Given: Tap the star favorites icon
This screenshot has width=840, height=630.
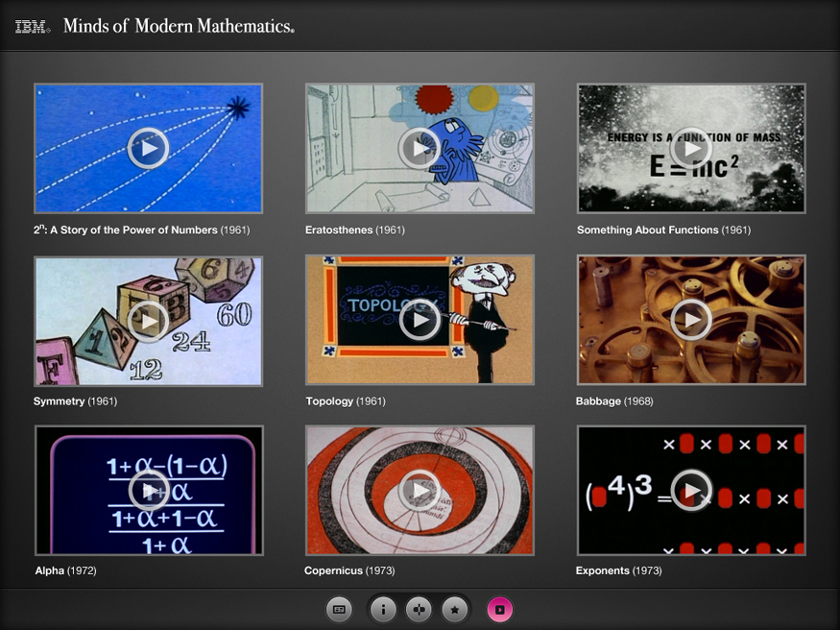Looking at the screenshot, I should [x=455, y=609].
